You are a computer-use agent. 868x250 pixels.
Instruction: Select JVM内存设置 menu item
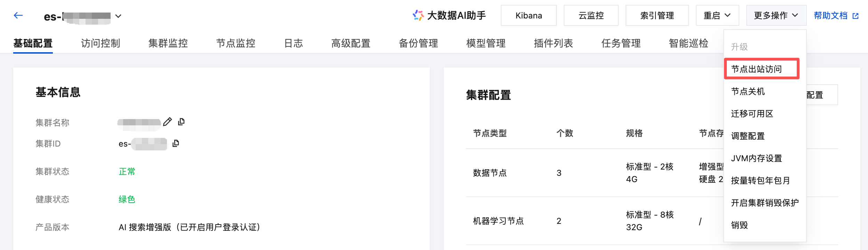pos(756,158)
